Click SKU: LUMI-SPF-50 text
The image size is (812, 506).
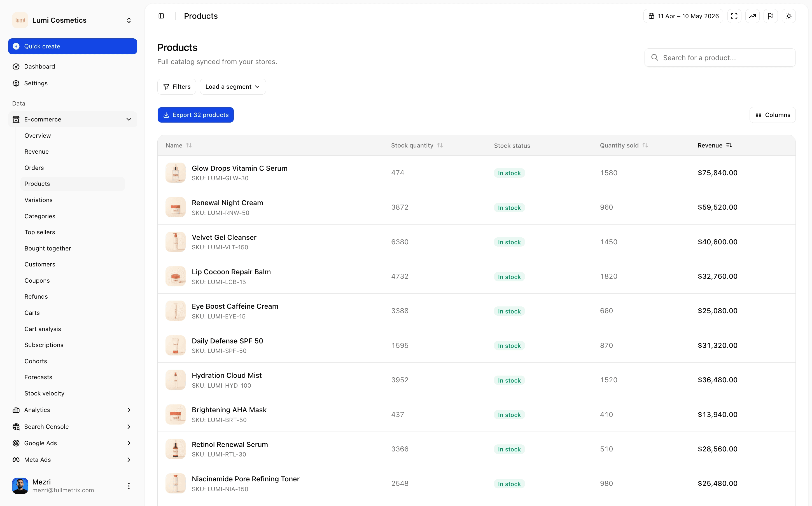click(x=219, y=351)
